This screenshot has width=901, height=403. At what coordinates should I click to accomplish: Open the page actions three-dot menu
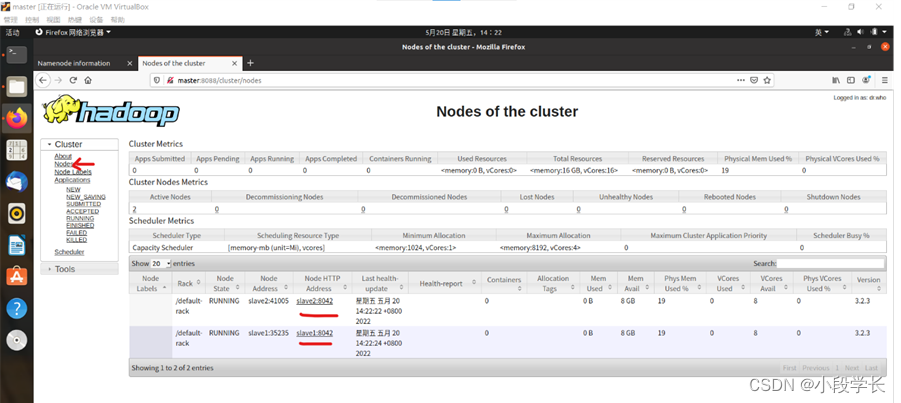point(741,80)
